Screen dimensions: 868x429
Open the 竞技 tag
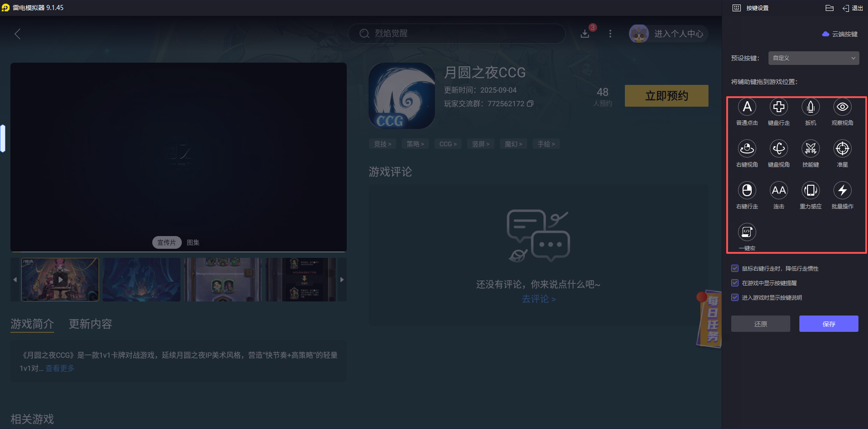point(383,144)
